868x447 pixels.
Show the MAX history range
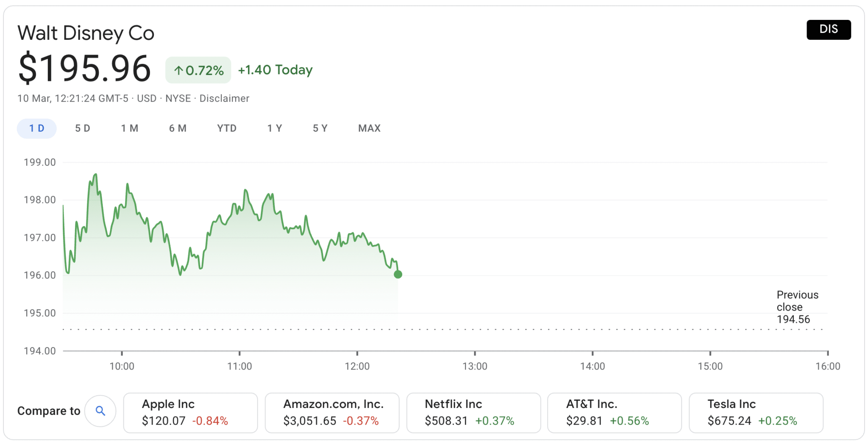(369, 128)
